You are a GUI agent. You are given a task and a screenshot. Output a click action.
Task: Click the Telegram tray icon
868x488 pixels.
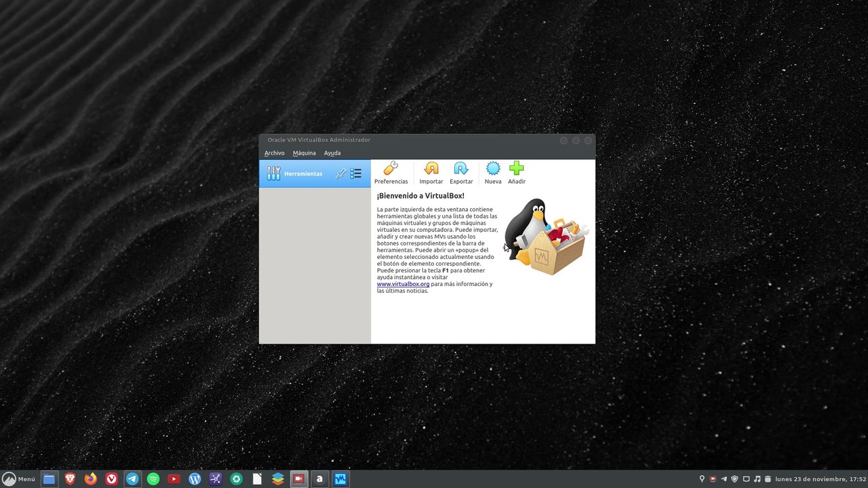pos(724,479)
